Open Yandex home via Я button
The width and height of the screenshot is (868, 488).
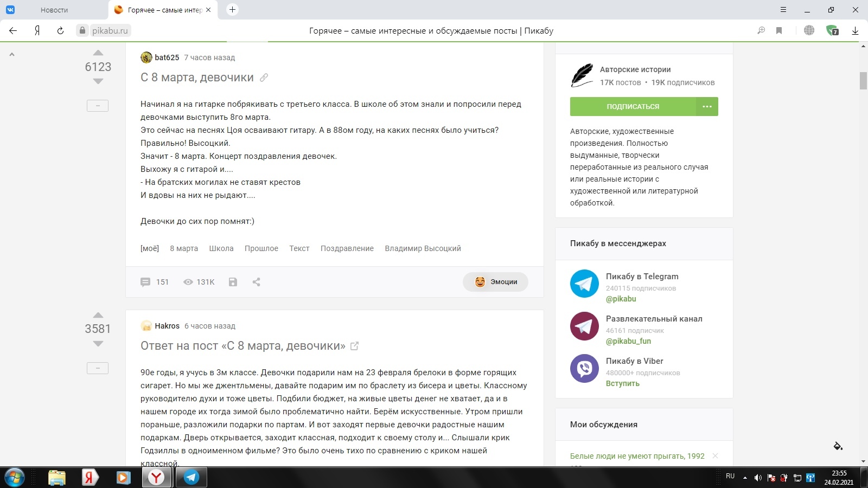tap(37, 31)
